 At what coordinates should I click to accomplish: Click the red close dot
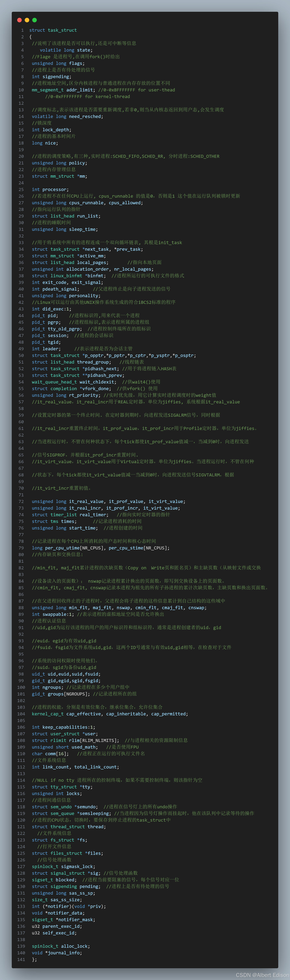click(x=19, y=20)
